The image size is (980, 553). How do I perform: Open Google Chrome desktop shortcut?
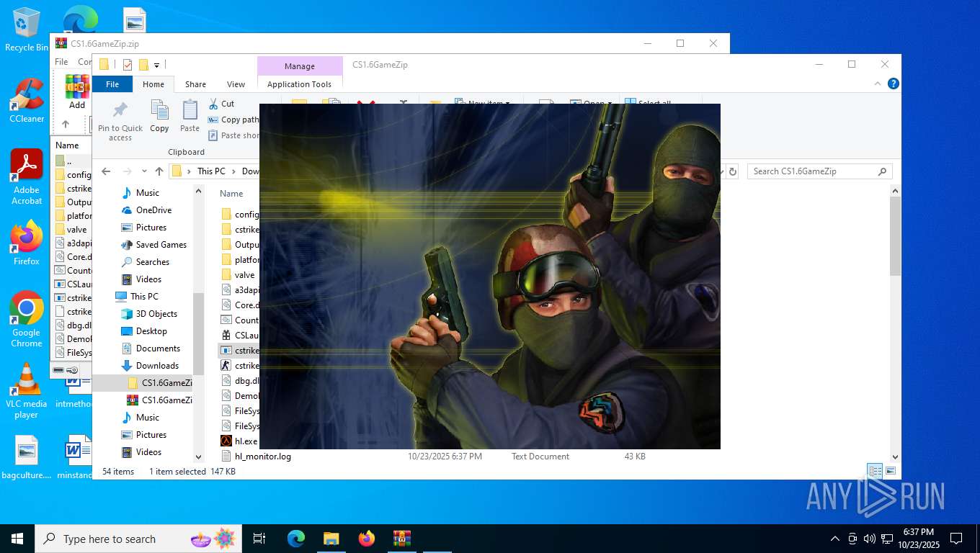coord(27,320)
